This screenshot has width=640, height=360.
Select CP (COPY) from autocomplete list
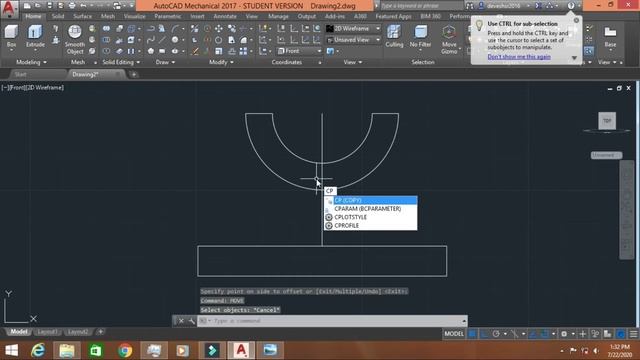coord(371,200)
